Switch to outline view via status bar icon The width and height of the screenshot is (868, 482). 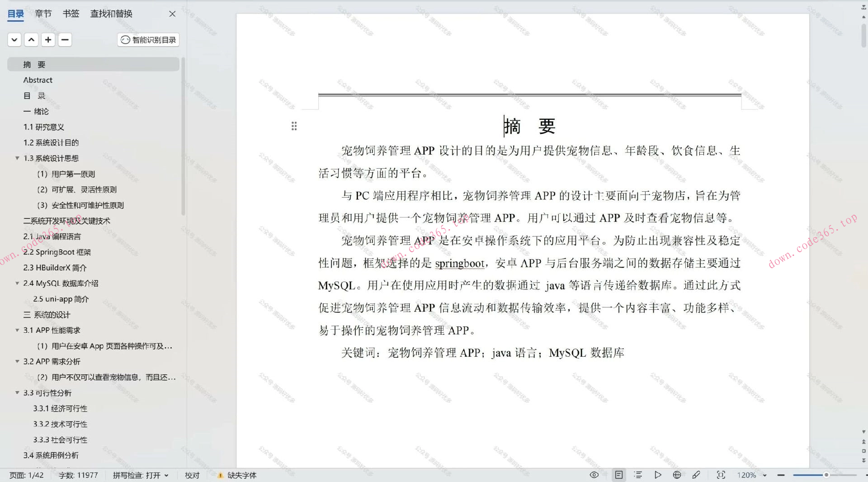coord(638,475)
